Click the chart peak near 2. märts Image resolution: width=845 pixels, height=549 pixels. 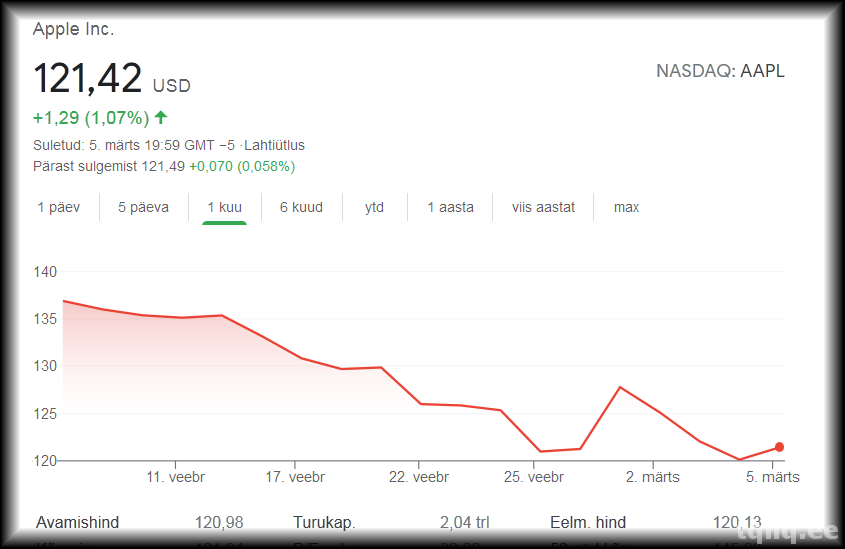click(620, 387)
